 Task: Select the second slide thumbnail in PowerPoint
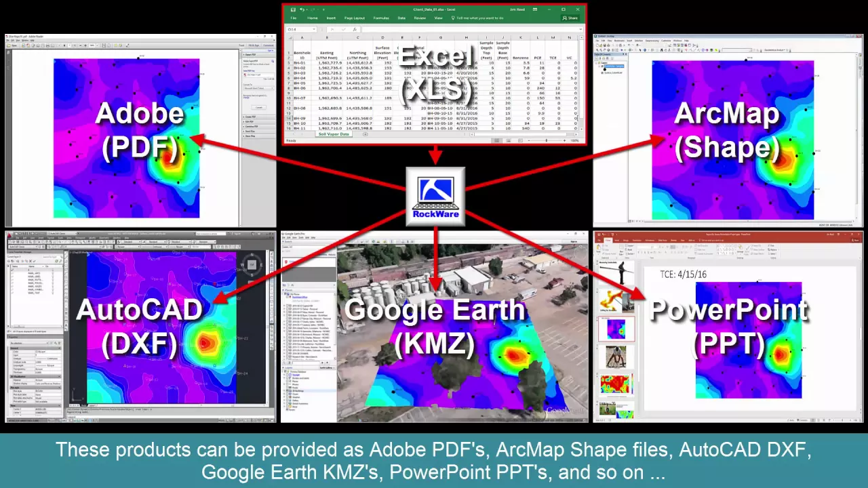coord(616,300)
